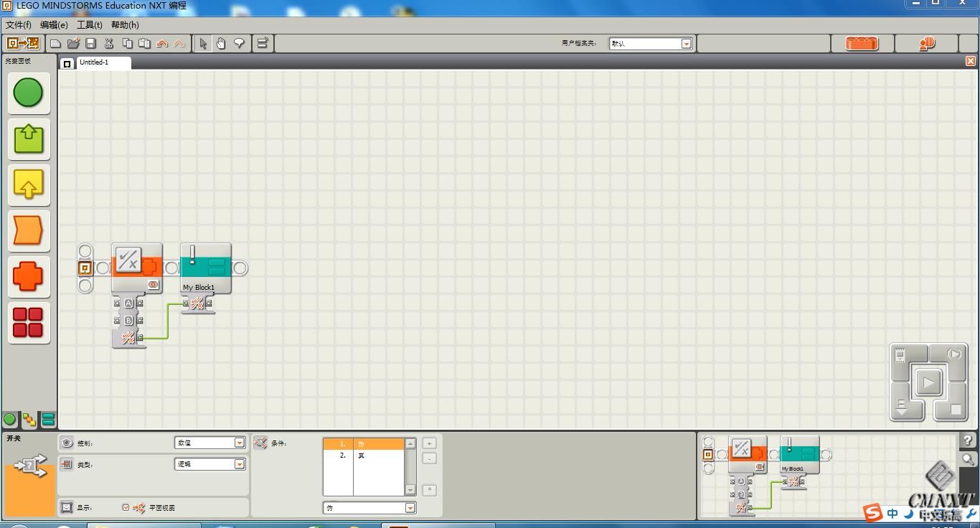Switch to custom palette tab
Screen dimensions: 980x528
point(48,420)
